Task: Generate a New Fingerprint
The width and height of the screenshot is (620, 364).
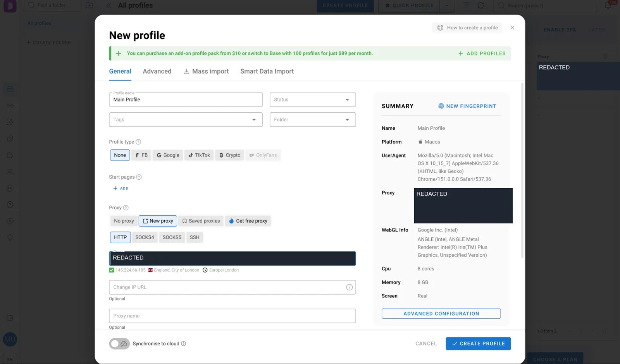Action: pyautogui.click(x=467, y=106)
